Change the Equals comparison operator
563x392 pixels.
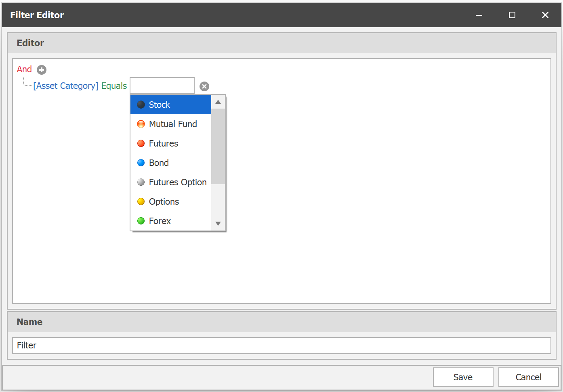[x=114, y=86]
